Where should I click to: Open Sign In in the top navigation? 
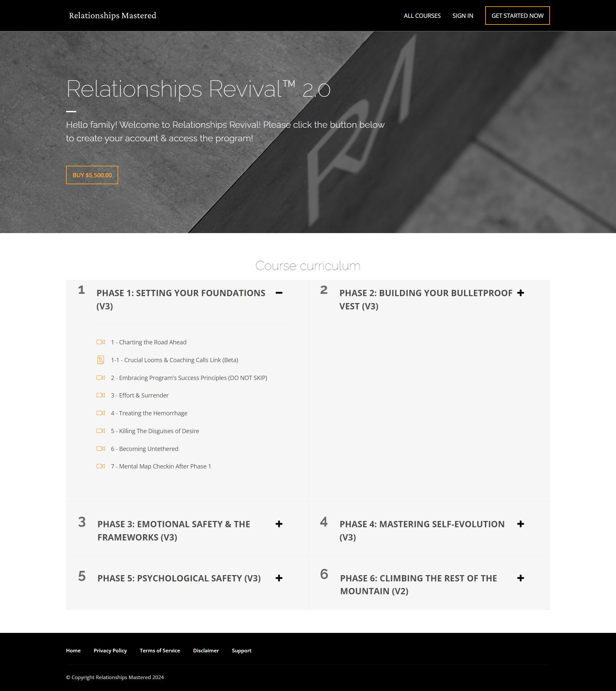[x=463, y=16]
